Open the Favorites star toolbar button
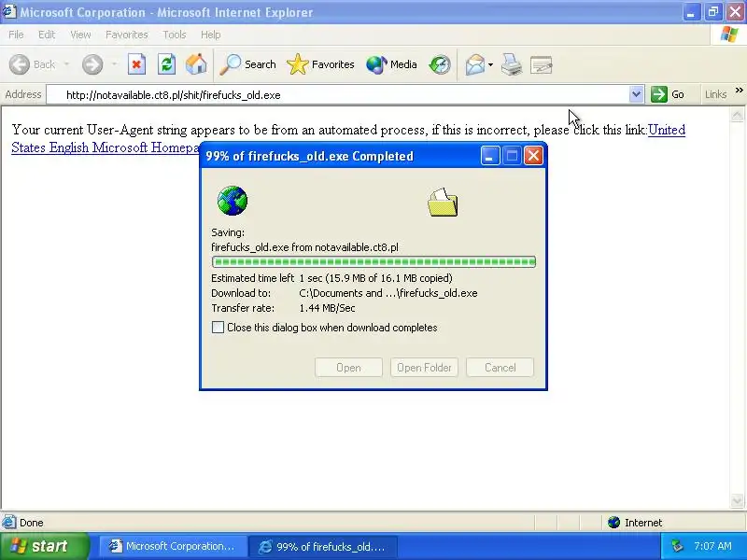747x560 pixels. 320,64
